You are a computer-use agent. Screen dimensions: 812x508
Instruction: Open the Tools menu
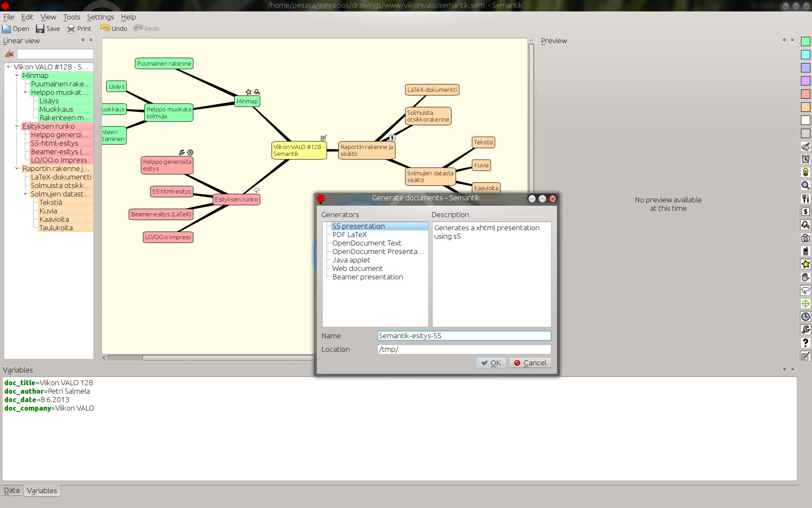click(71, 17)
